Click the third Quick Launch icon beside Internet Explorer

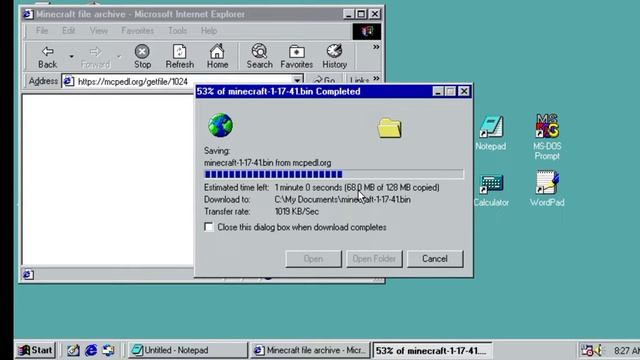108,350
